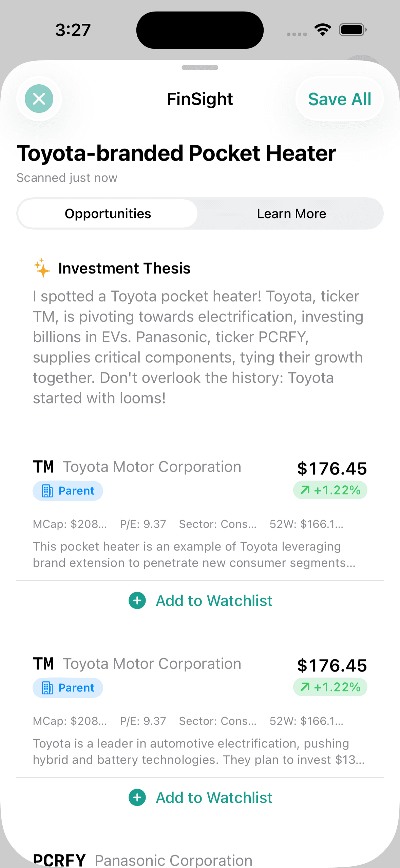Expand truncated MCap value in second card
400x868 pixels.
(70, 721)
